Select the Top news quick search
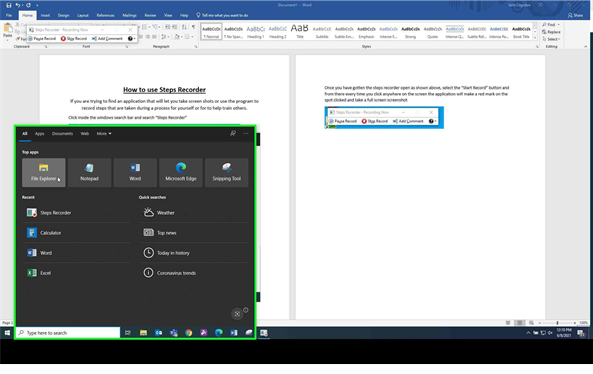 194,233
